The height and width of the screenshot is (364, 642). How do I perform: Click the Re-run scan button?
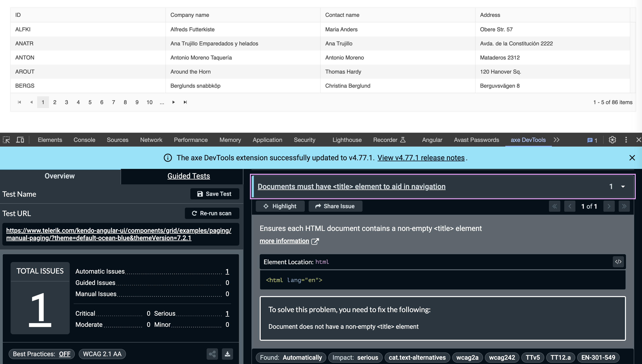[x=212, y=213]
